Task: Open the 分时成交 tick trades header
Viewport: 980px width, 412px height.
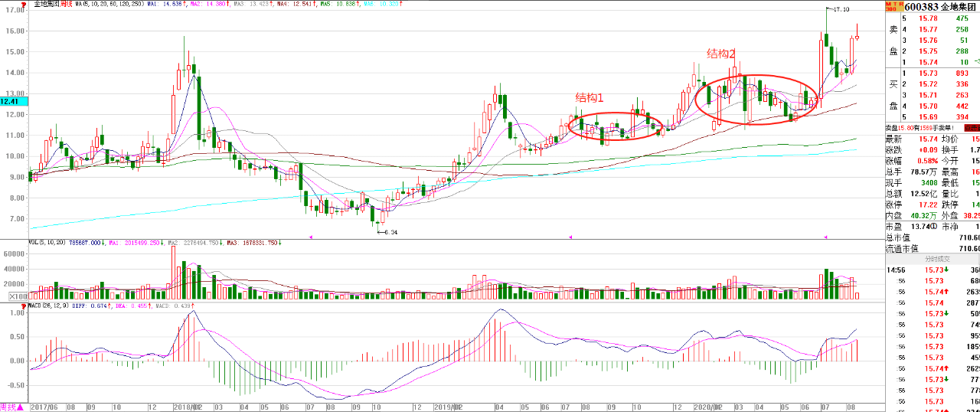Action: 938,259
